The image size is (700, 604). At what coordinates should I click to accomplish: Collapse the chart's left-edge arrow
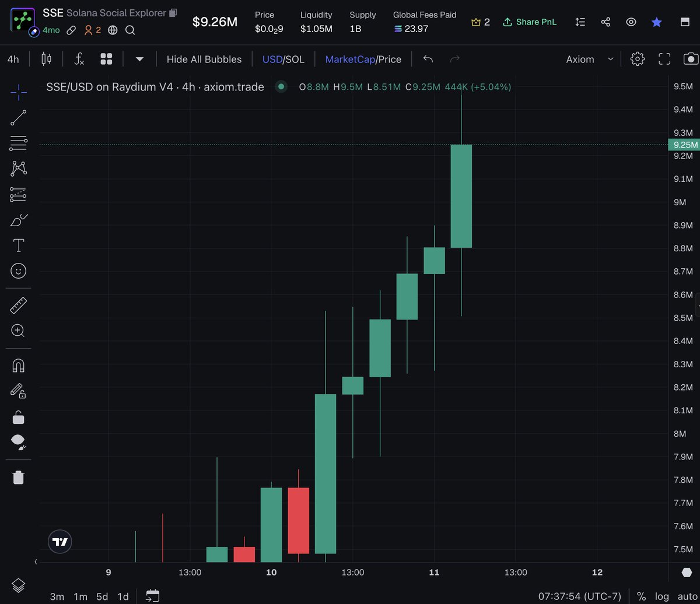36,562
